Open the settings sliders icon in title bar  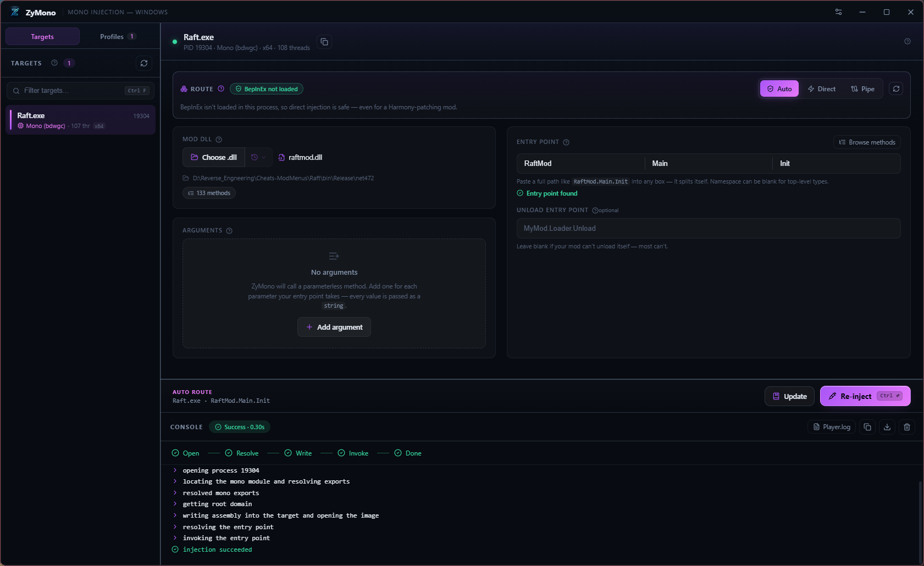tap(838, 12)
